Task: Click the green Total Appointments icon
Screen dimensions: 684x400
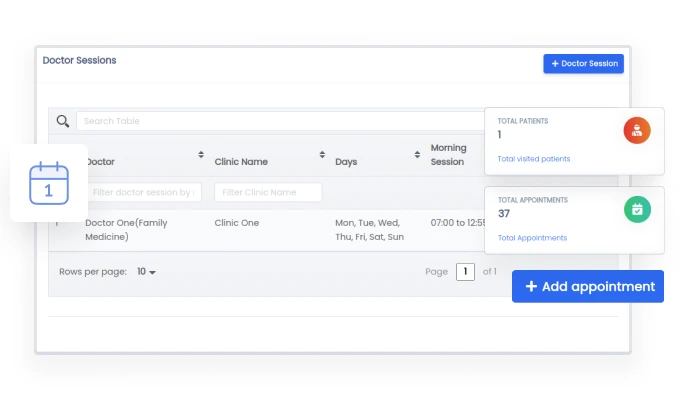Action: click(x=637, y=209)
